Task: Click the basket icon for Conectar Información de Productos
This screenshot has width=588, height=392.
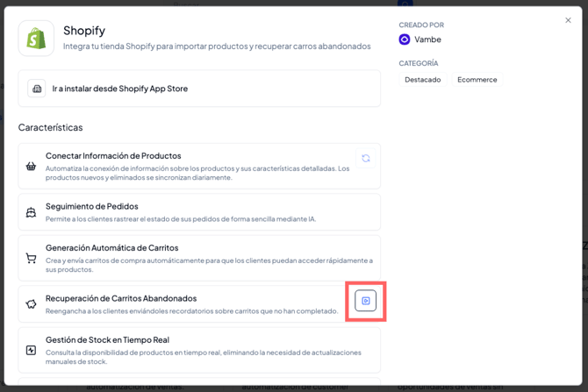Action: (31, 166)
